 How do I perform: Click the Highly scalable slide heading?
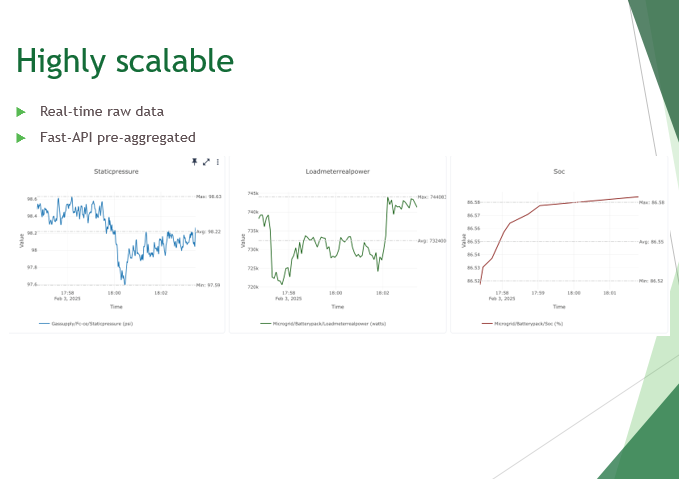[x=125, y=61]
